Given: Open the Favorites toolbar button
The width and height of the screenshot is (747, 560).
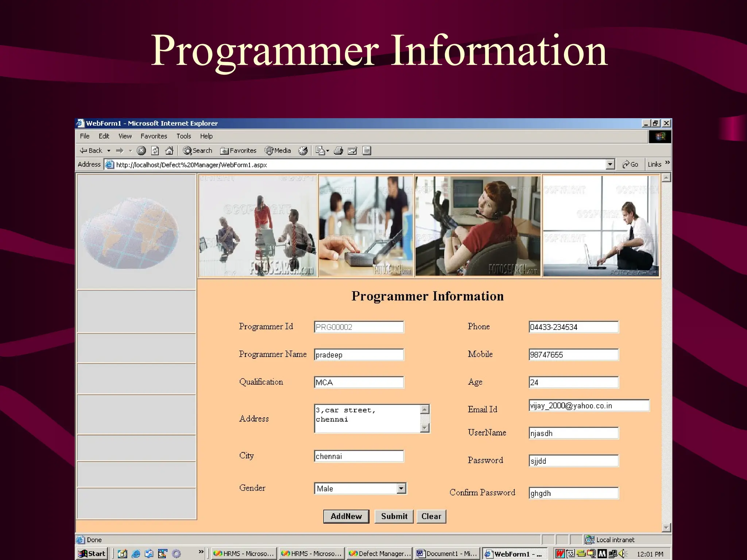Looking at the screenshot, I should click(238, 150).
